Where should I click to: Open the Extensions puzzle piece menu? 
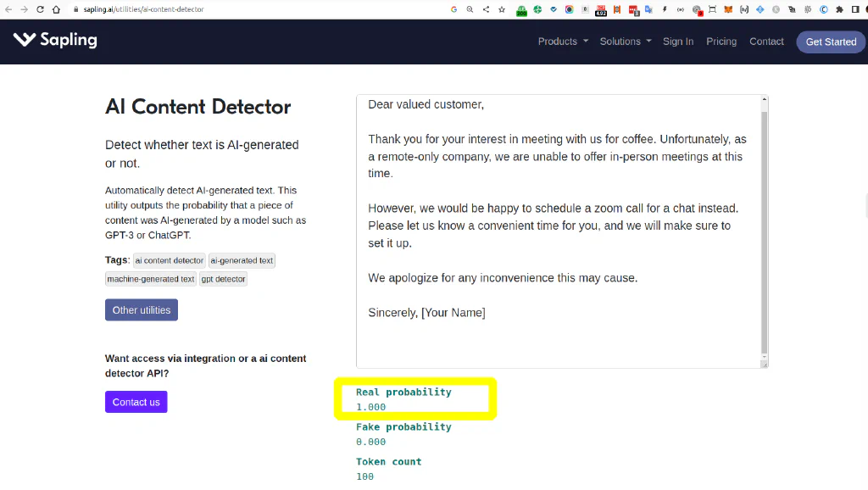pyautogui.click(x=840, y=9)
